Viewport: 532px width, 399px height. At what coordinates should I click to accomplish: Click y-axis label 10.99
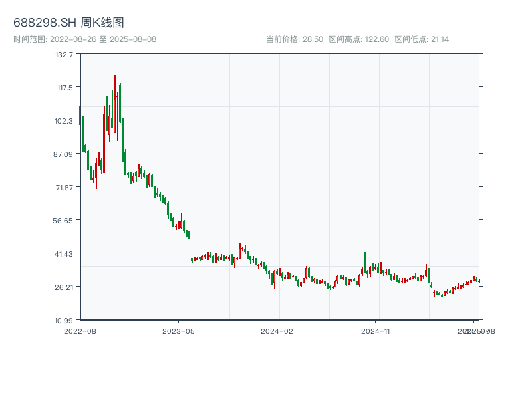[64, 321]
